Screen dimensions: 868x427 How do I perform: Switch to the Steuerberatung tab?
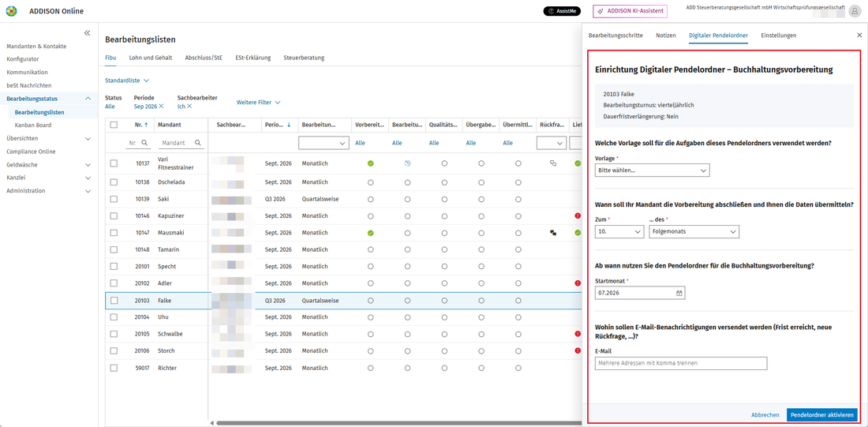304,58
